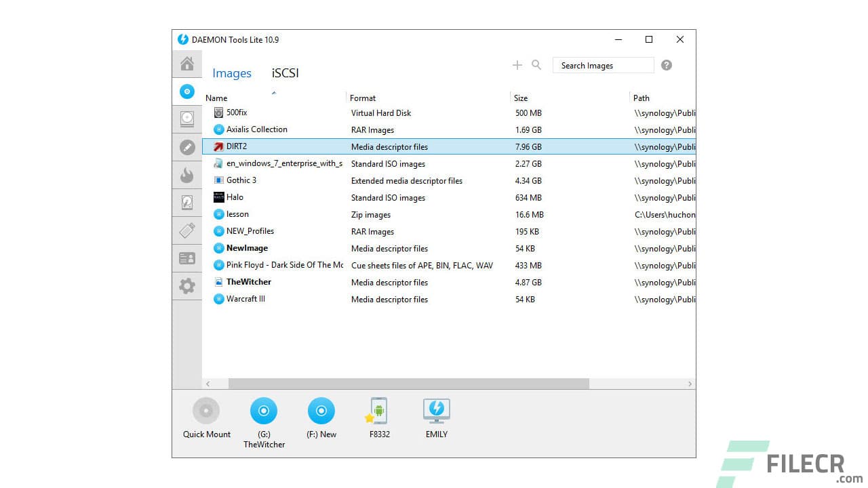Select mounted drive (F:) New

[x=321, y=410]
